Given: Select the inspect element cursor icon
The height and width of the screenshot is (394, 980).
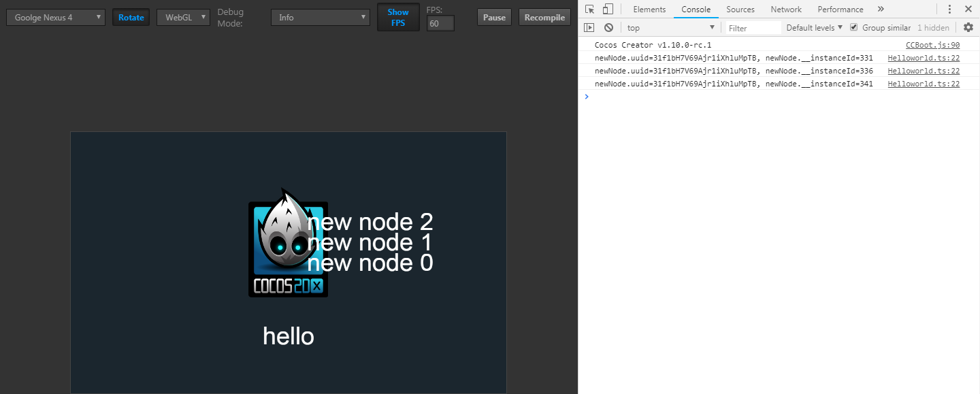Looking at the screenshot, I should coord(589,9).
